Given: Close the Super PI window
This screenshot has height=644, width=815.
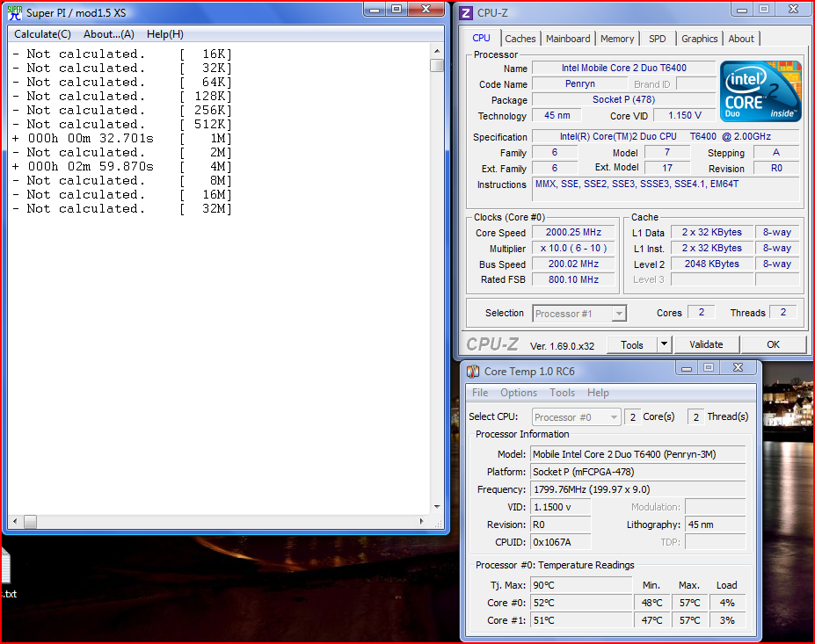Looking at the screenshot, I should 426,10.
